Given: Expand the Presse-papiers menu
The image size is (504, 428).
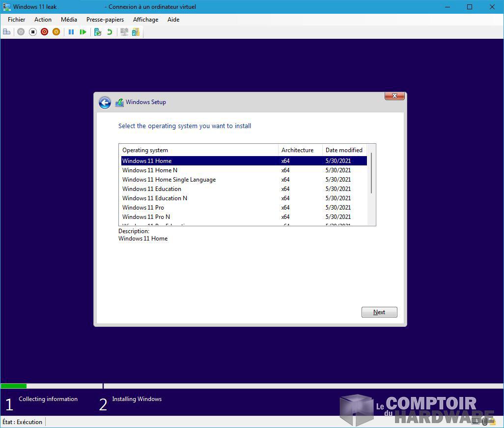Looking at the screenshot, I should tap(105, 20).
